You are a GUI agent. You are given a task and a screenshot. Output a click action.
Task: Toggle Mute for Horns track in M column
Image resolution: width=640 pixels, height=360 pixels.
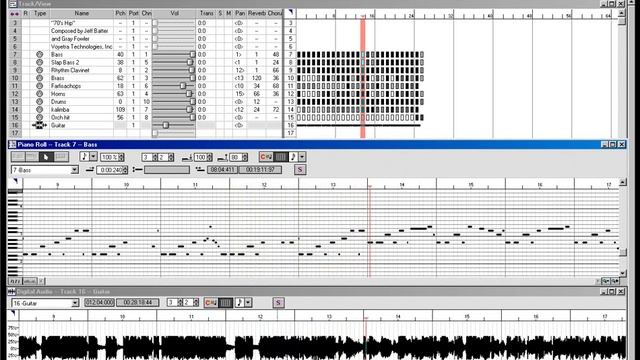[229, 94]
